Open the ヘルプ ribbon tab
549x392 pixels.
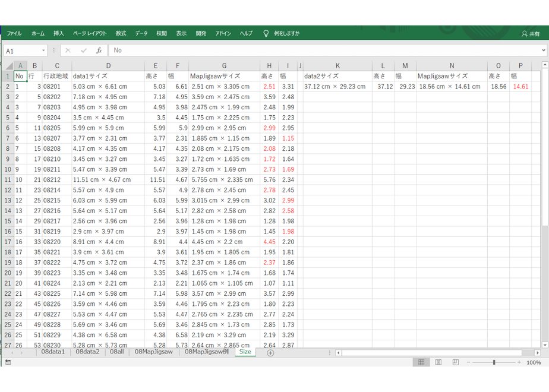pyautogui.click(x=246, y=33)
